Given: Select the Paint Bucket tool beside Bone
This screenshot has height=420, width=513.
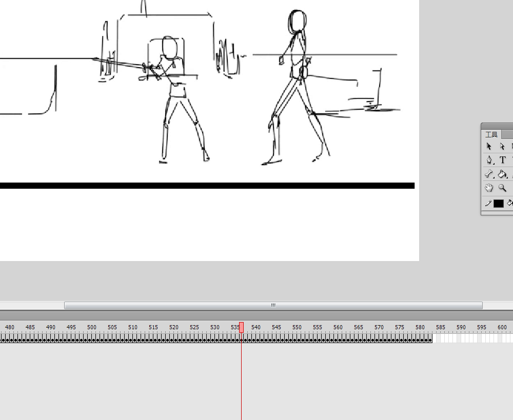Looking at the screenshot, I should pos(502,174).
